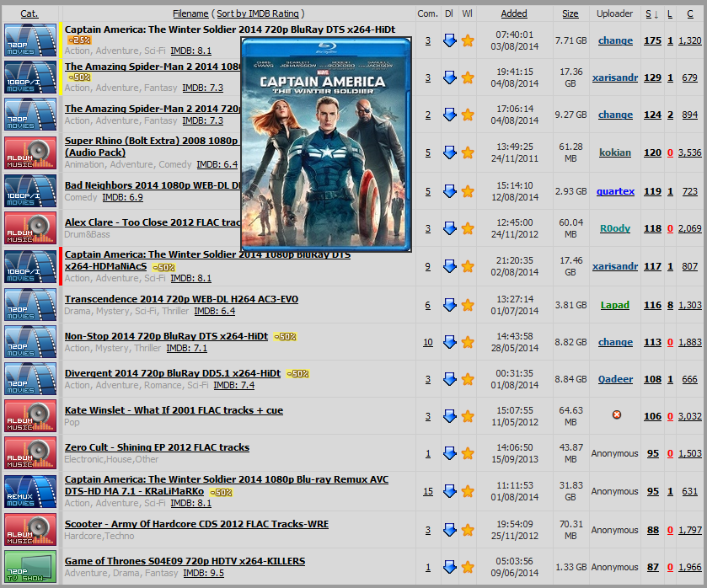Image resolution: width=707 pixels, height=588 pixels.
Task: Sort torrents by Size column
Action: tap(570, 13)
